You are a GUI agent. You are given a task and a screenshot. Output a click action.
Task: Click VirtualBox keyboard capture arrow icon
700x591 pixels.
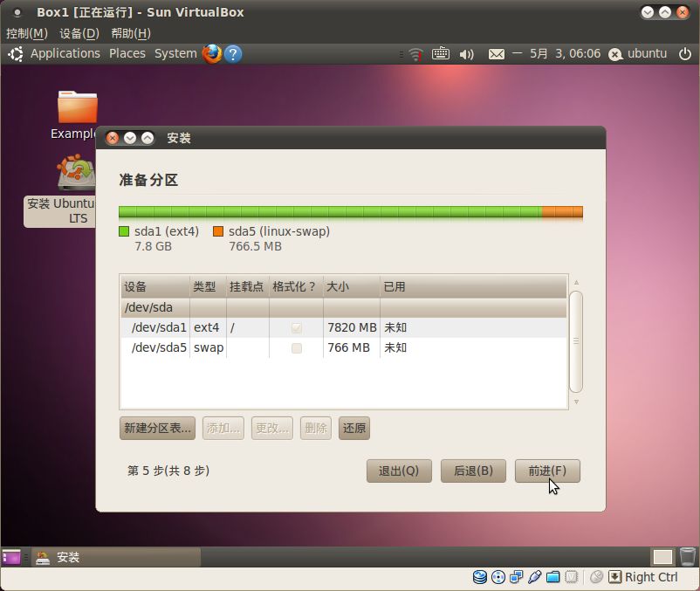[x=614, y=577]
